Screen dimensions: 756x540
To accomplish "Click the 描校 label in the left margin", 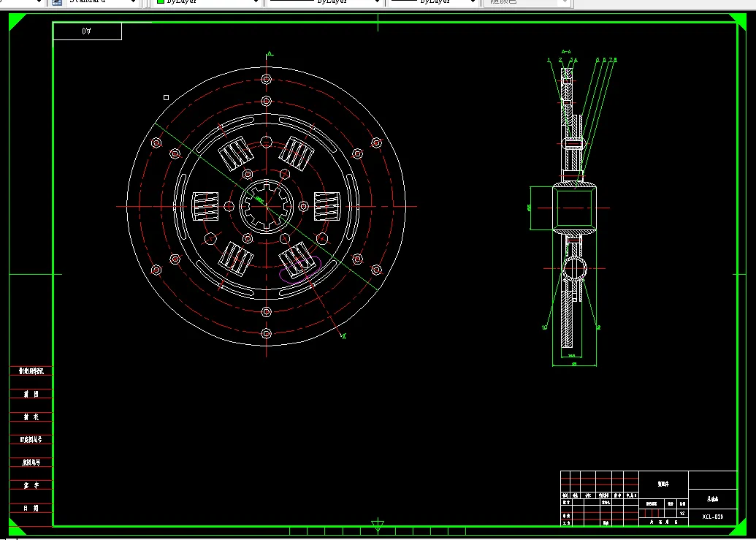I will point(31,417).
